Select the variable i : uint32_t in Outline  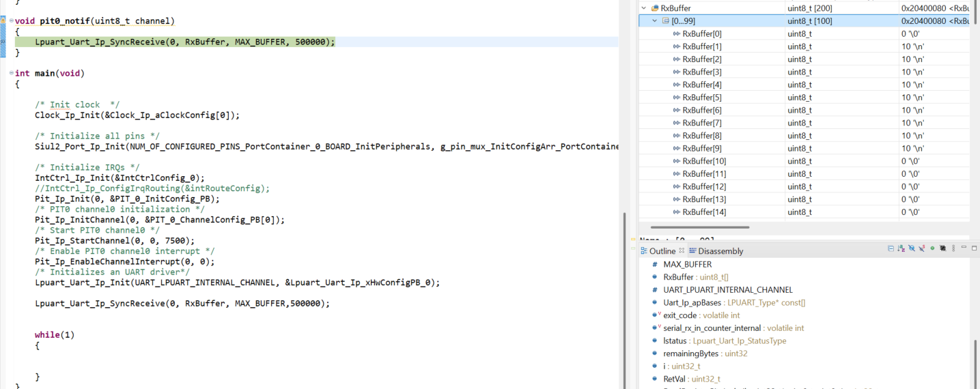[682, 366]
